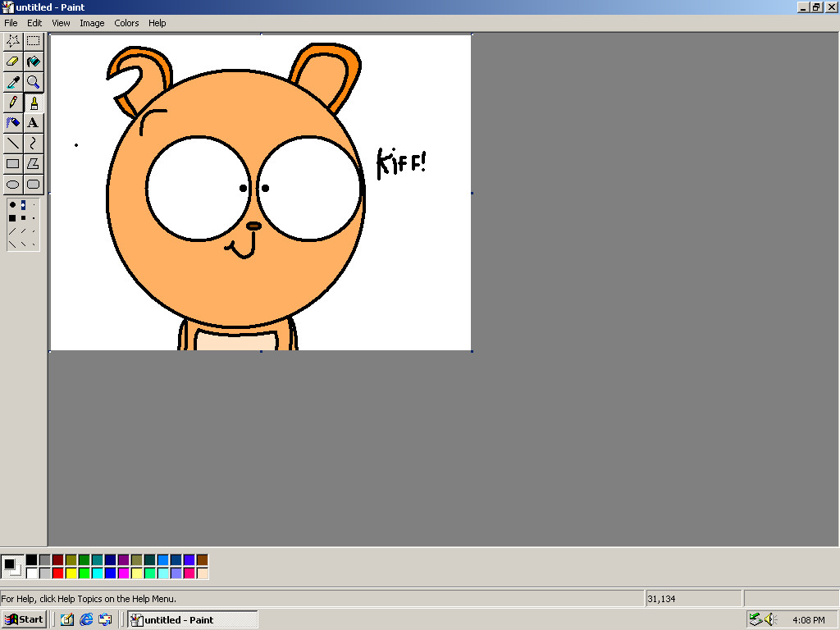
Task: Click the volume speaker tray icon
Action: pos(770,619)
